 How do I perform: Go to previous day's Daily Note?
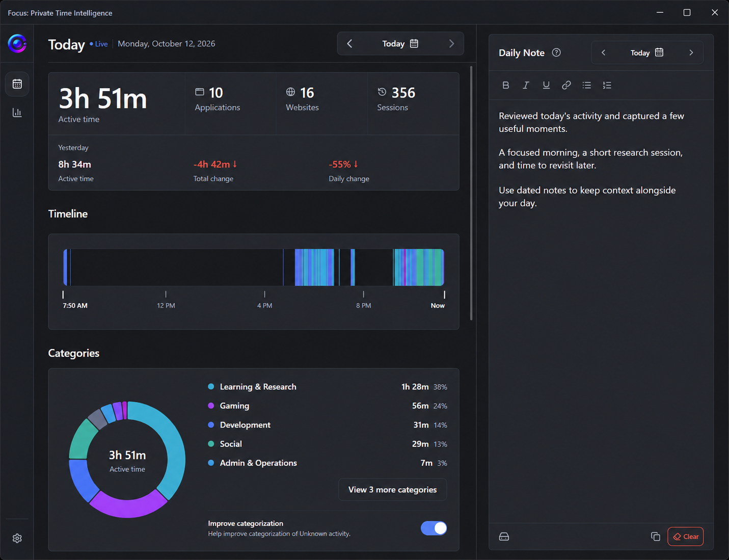point(603,52)
